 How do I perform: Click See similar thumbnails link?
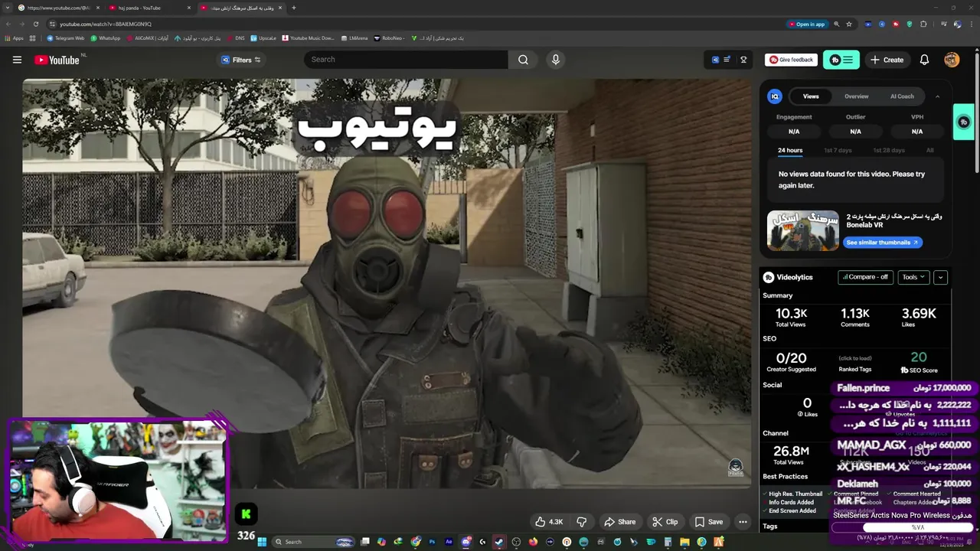coord(883,243)
